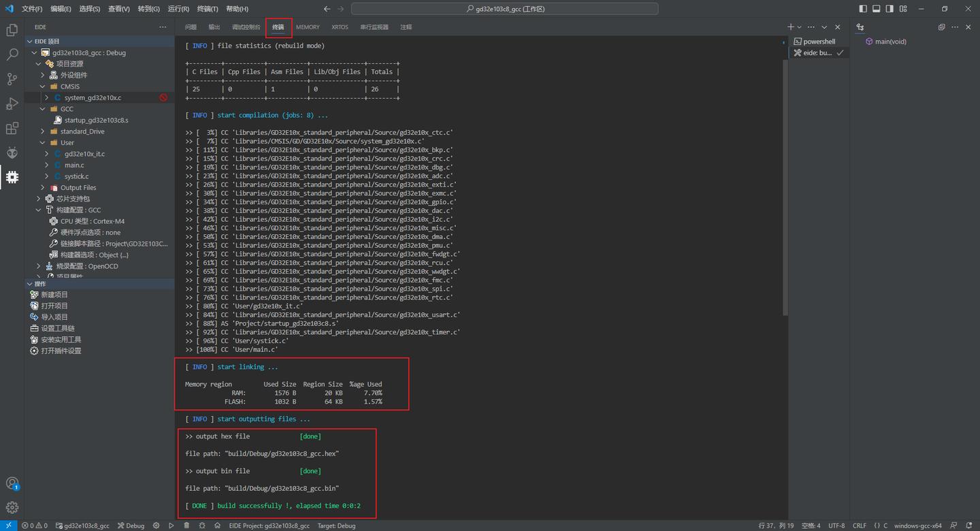Open the Run and Debug view icon
This screenshot has width=980, height=531.
(12, 103)
